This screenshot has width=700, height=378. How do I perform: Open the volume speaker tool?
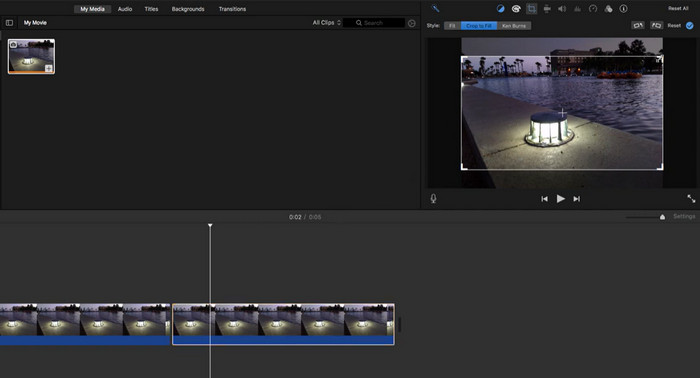562,8
